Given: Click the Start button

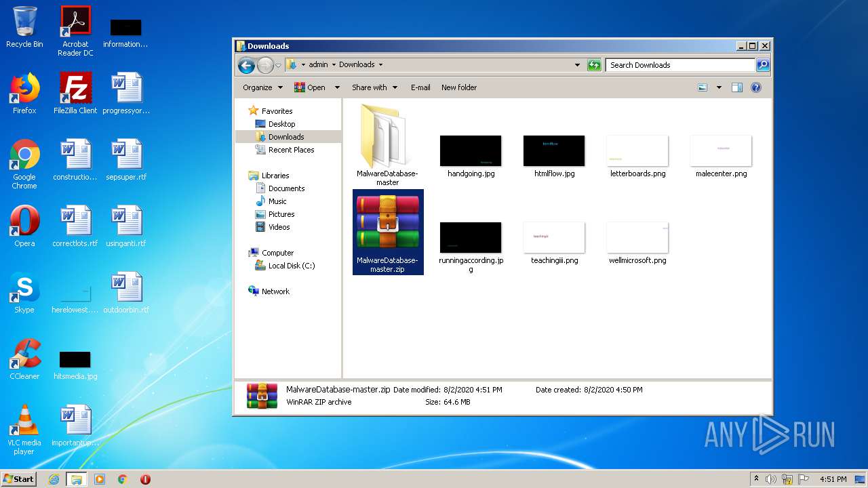Looking at the screenshot, I should (x=19, y=479).
